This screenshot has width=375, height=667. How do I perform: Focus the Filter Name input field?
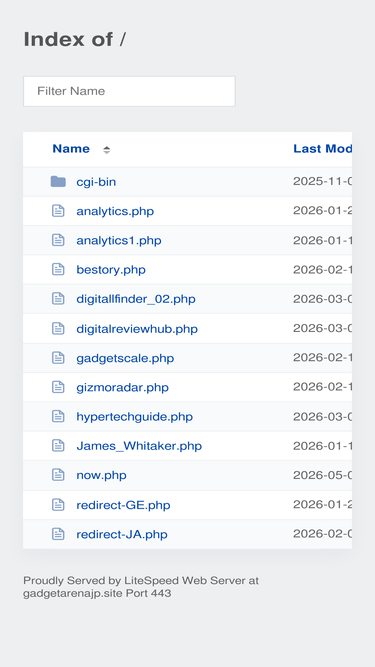coord(129,91)
